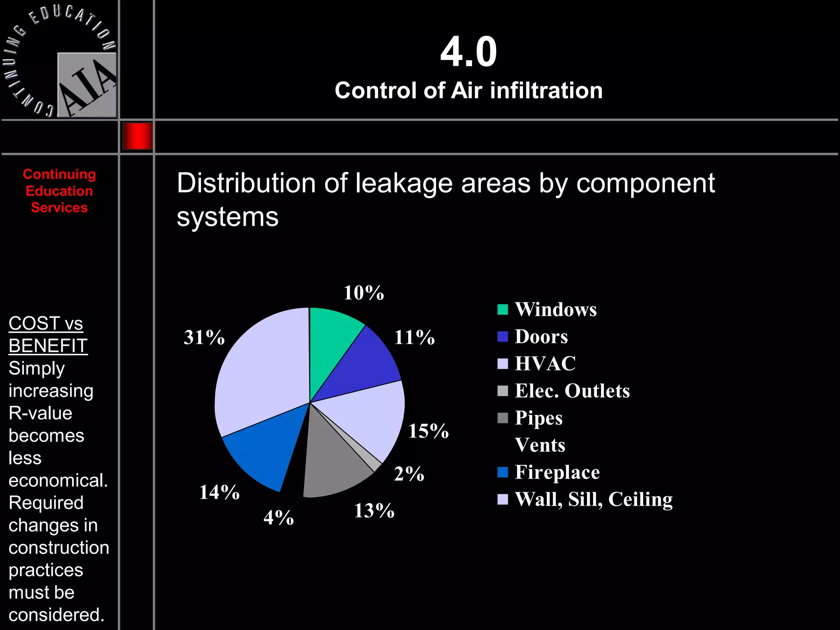Click the 'Control of Air infiltration' title
Image resolution: width=840 pixels, height=630 pixels.
pos(469,90)
